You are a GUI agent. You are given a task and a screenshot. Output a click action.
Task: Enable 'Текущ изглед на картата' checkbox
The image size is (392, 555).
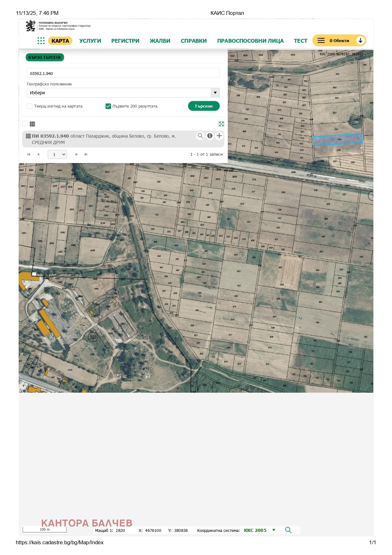(x=30, y=106)
